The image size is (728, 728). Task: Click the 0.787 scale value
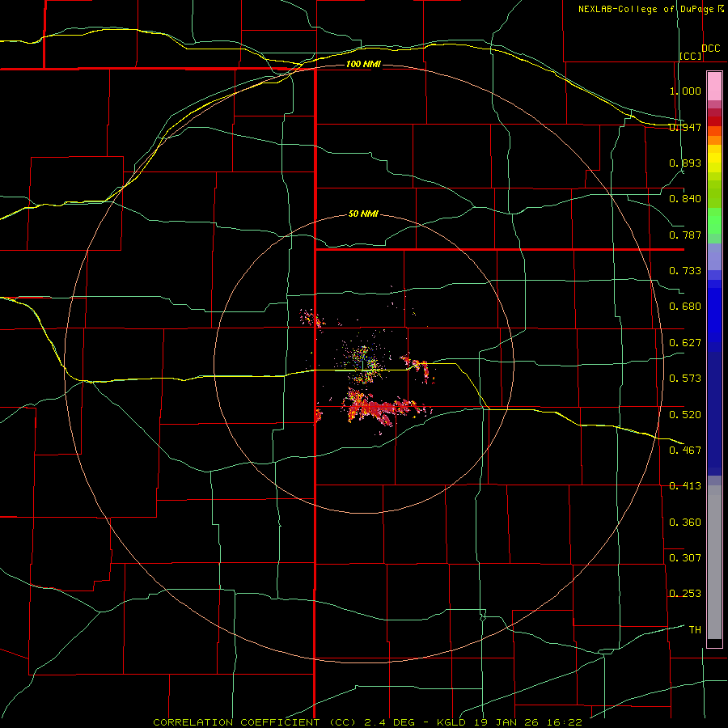(x=685, y=235)
